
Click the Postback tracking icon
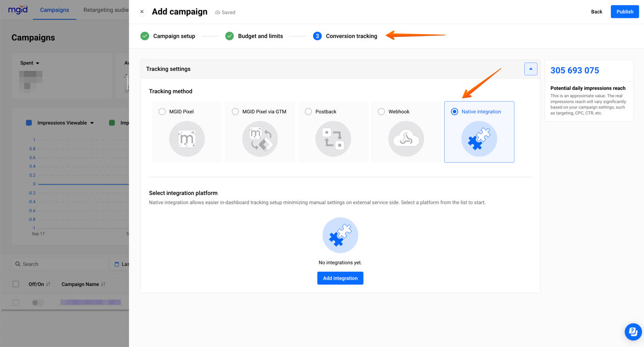(333, 138)
